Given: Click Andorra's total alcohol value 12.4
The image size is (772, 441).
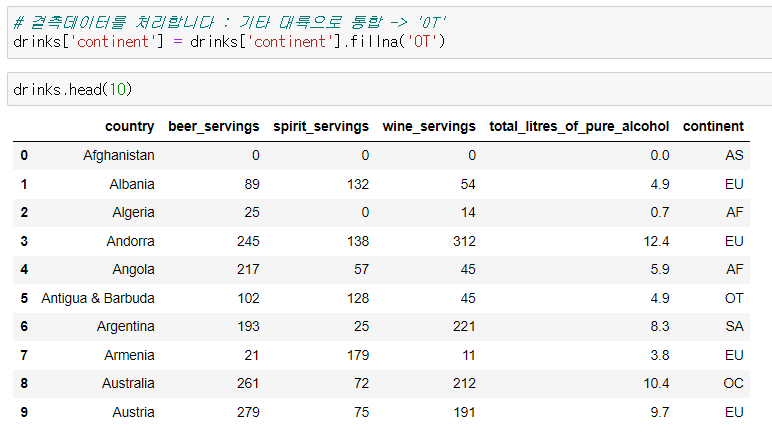Looking at the screenshot, I should click(656, 242).
